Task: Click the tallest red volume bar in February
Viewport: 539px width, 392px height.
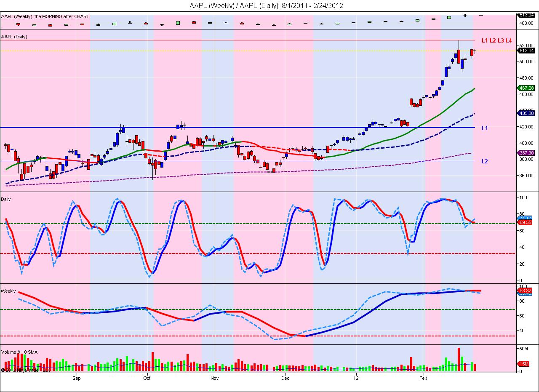Action: pos(459,359)
